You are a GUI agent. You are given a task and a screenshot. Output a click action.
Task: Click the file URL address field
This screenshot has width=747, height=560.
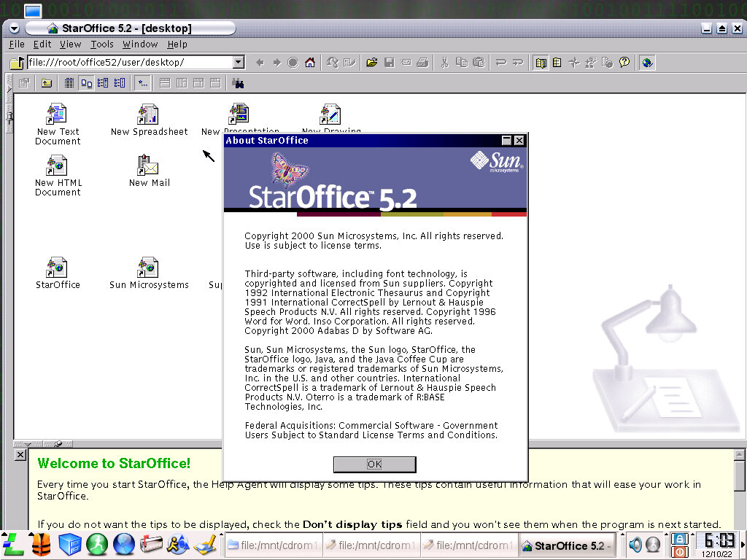click(130, 63)
